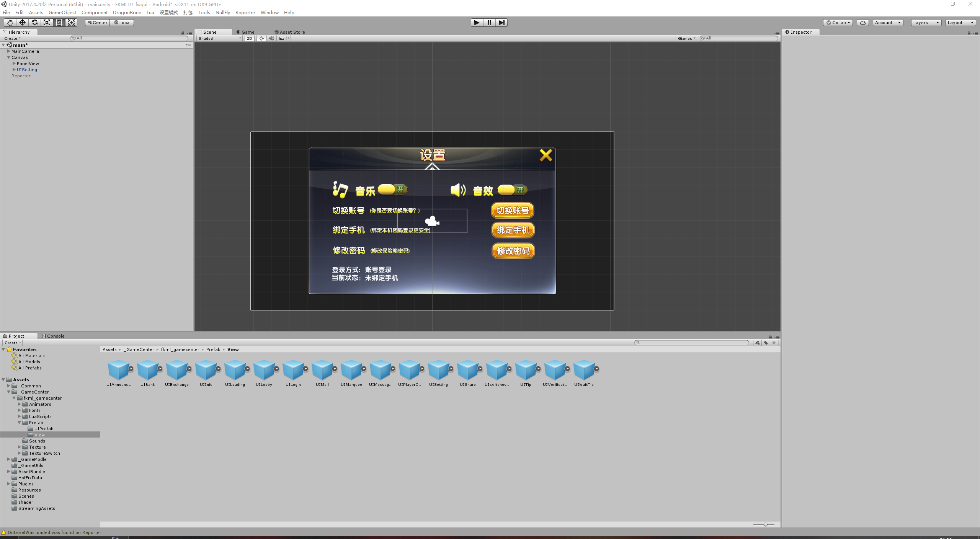Toggle scene audio speaker icon
This screenshot has width=980, height=539.
(271, 38)
